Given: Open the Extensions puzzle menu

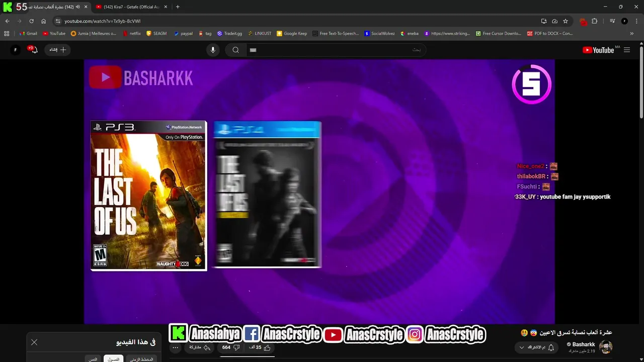Looking at the screenshot, I should pos(595,21).
